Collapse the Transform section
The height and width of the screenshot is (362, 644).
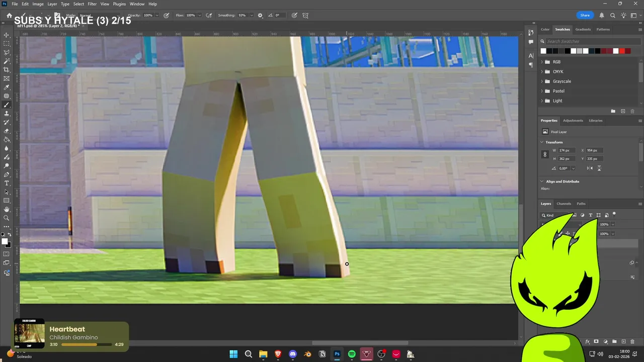[x=542, y=142]
